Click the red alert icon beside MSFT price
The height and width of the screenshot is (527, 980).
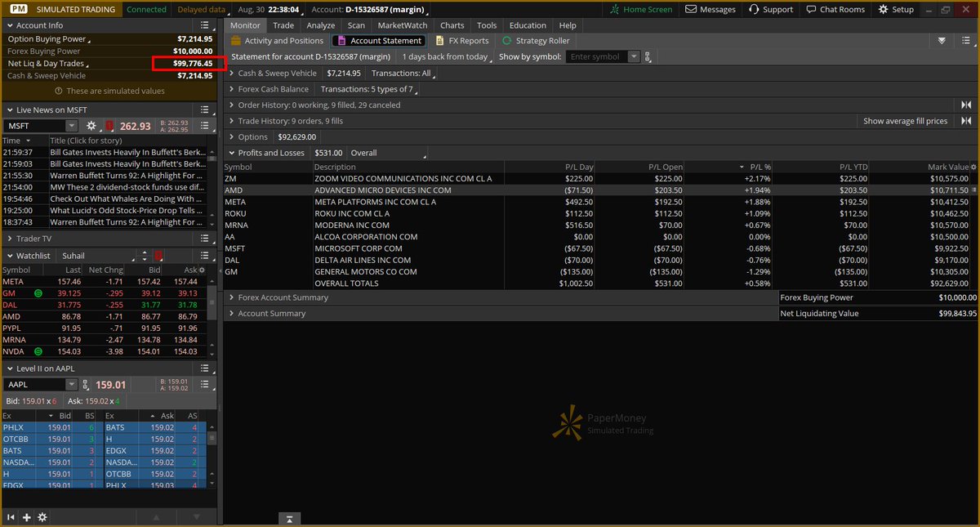tap(109, 126)
